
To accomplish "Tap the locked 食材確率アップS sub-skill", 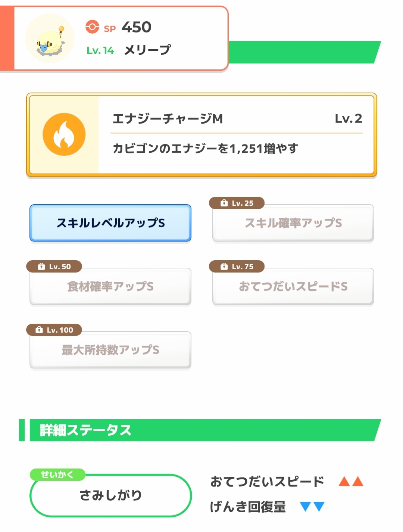I will 110,287.
